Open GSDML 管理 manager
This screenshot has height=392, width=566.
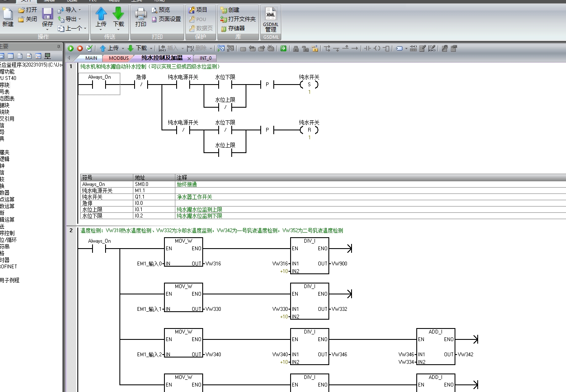pyautogui.click(x=271, y=19)
